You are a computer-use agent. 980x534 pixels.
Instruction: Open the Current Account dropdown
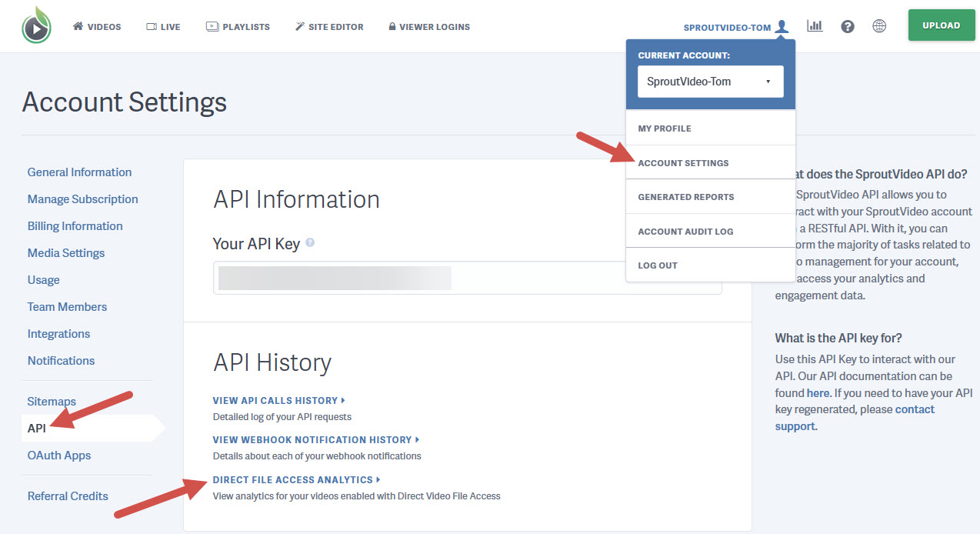709,81
